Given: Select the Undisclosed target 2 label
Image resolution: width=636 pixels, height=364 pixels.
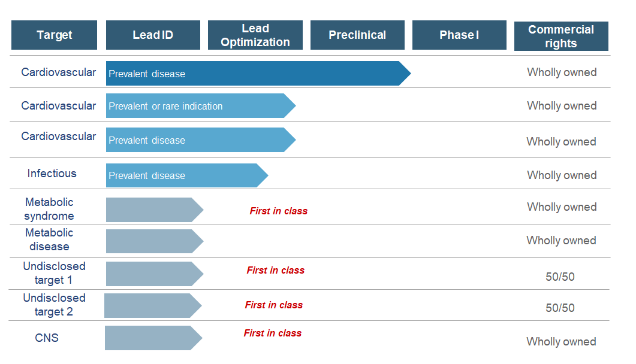Looking at the screenshot, I should 54,305.
